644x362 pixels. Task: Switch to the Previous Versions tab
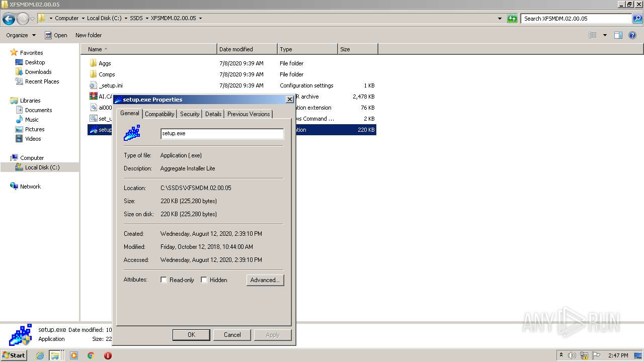(249, 114)
